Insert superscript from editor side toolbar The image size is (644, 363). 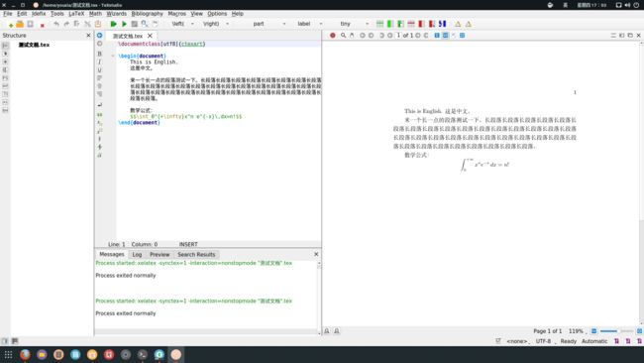click(x=99, y=131)
